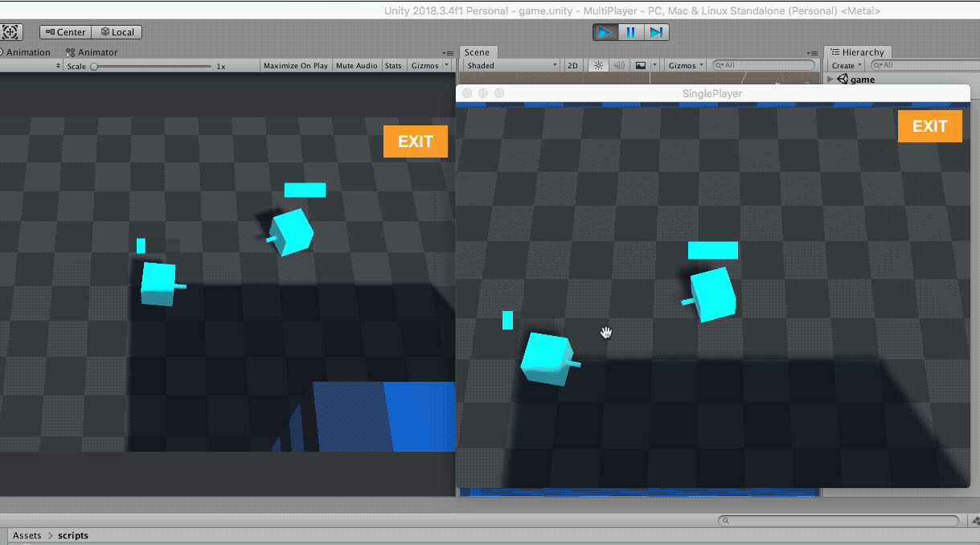Show the Stats overlay

[393, 66]
